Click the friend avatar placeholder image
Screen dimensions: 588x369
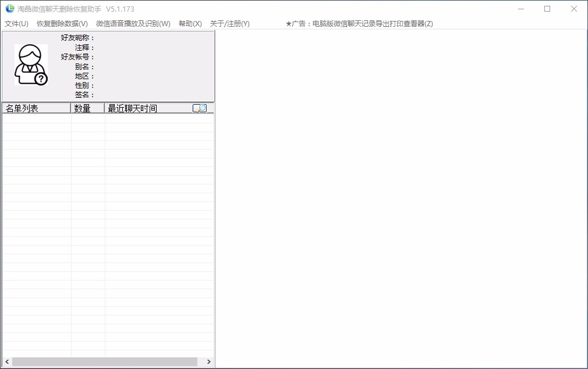pos(31,65)
